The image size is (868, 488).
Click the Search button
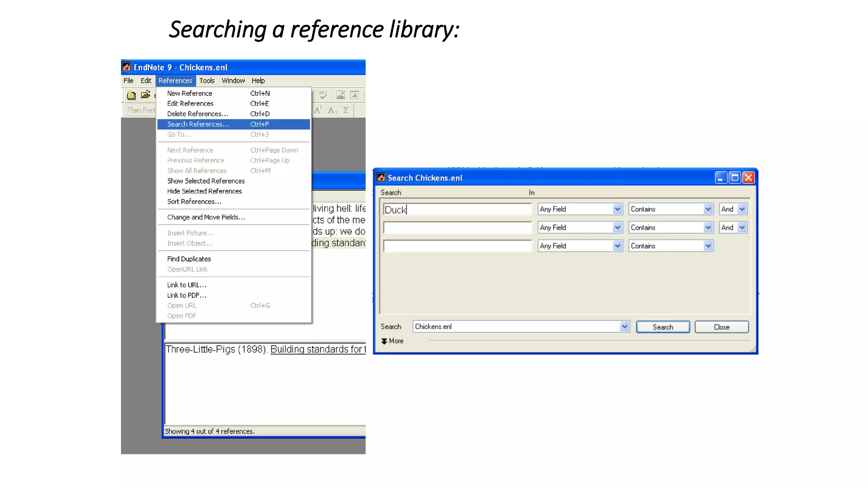663,327
